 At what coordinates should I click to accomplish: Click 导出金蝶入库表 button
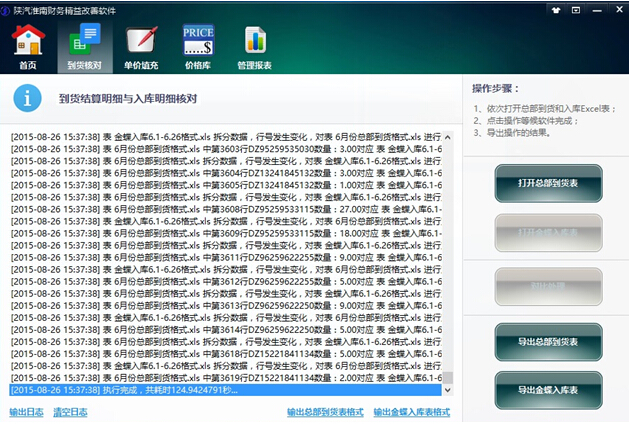548,390
